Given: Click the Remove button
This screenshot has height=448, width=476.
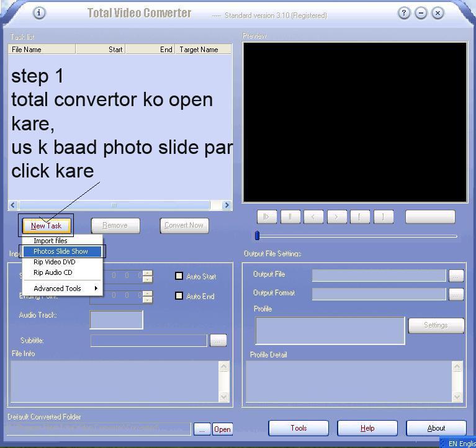Looking at the screenshot, I should click(115, 225).
